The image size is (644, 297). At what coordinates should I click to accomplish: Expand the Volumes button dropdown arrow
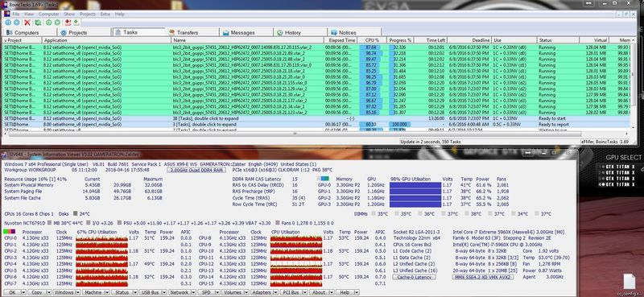click(247, 292)
